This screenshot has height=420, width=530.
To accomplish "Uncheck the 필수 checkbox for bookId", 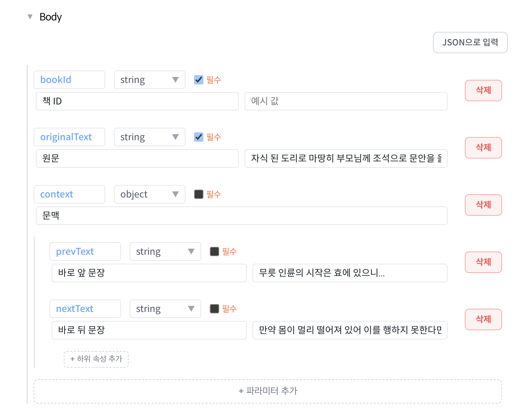I will [199, 80].
